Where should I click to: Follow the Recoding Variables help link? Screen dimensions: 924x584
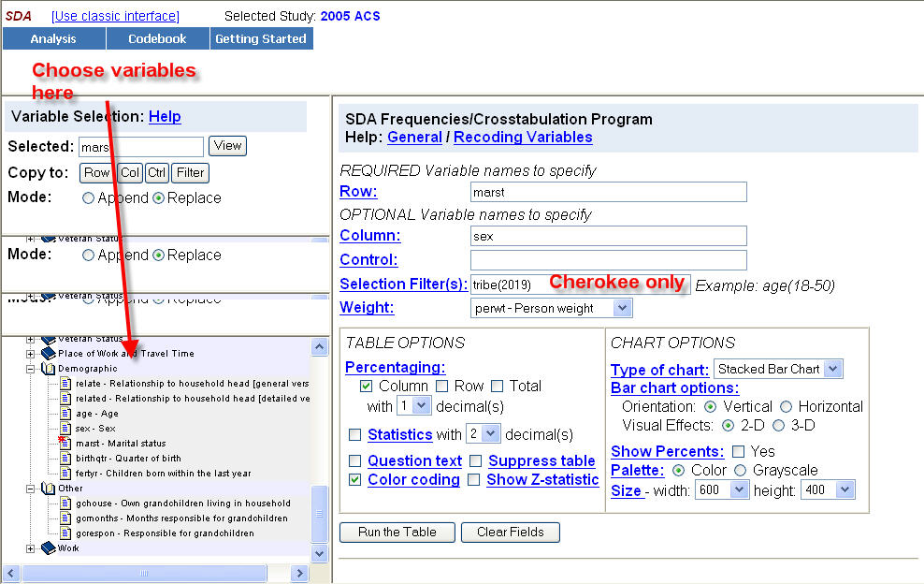pyautogui.click(x=523, y=137)
